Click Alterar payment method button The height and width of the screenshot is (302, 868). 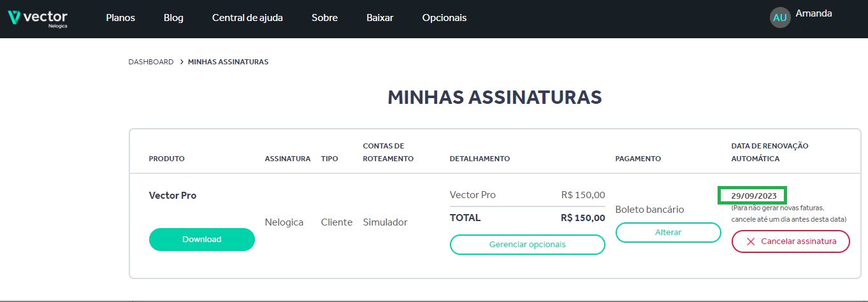(x=668, y=233)
